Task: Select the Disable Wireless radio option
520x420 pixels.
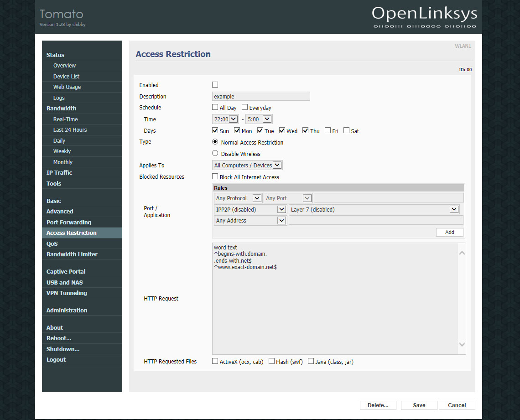Action: click(x=215, y=154)
